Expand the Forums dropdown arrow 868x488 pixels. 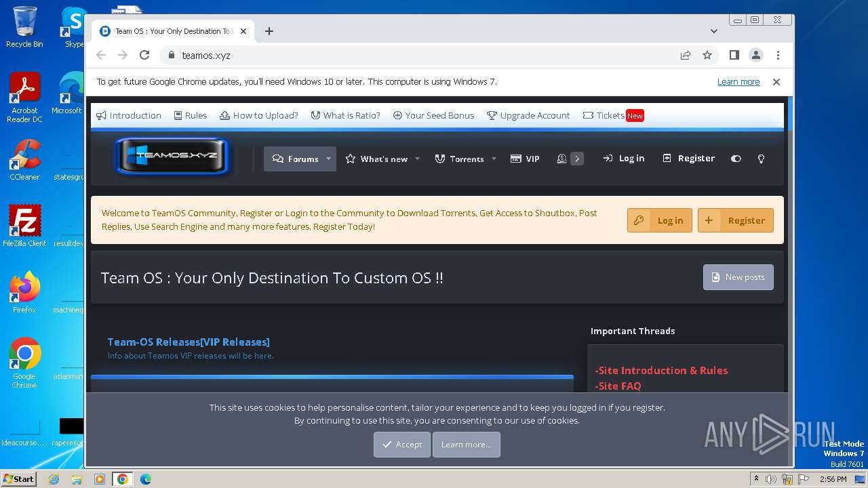[x=328, y=159]
